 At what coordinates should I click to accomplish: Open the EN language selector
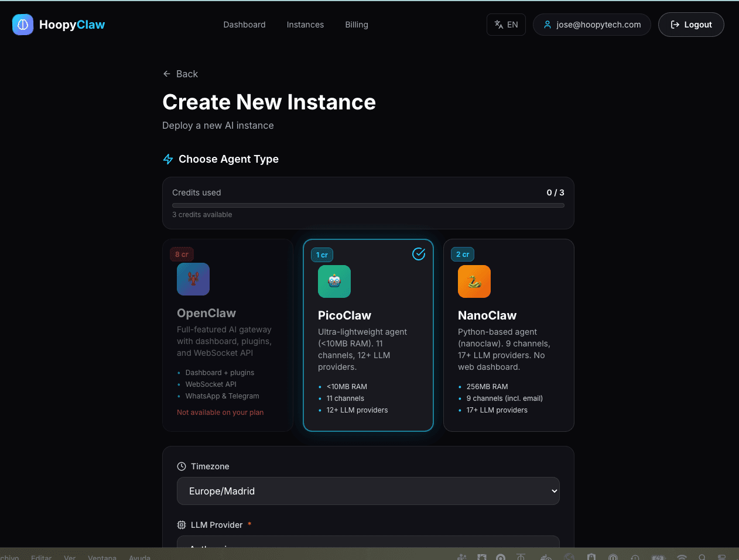(x=506, y=25)
